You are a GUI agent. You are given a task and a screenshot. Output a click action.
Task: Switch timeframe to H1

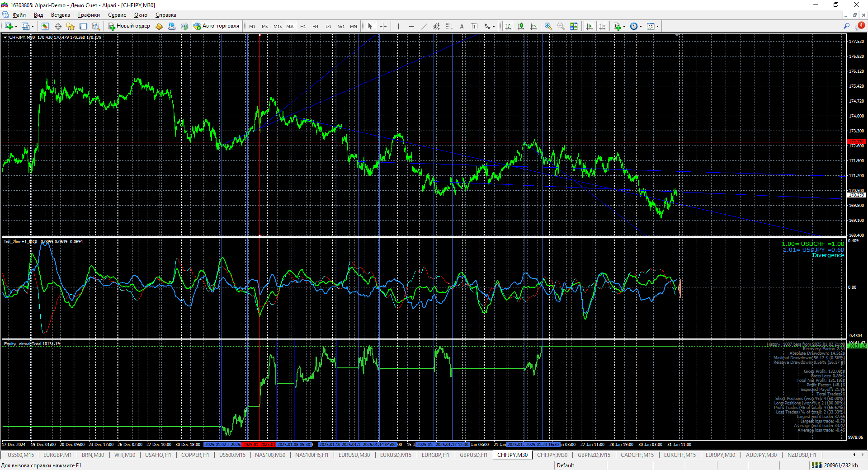tap(303, 26)
